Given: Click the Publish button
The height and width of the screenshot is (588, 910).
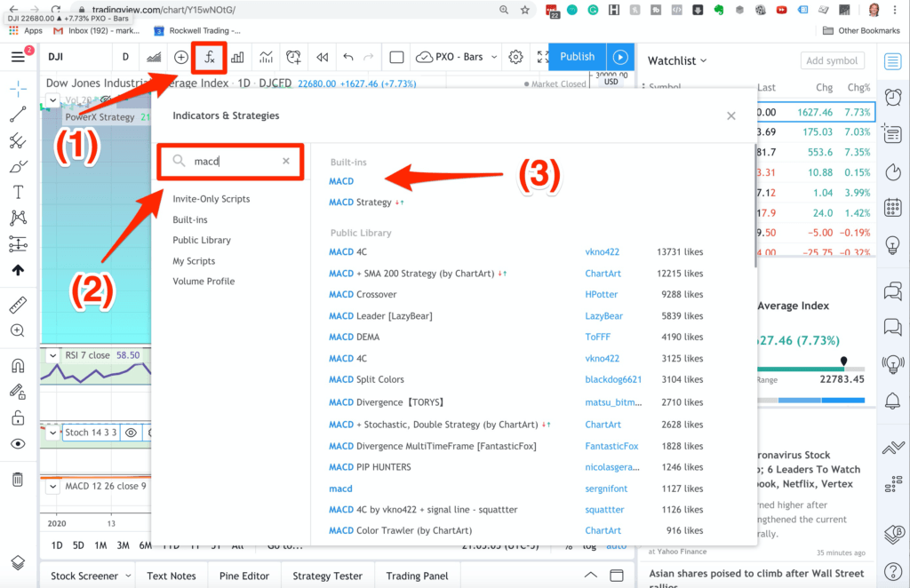Looking at the screenshot, I should click(x=577, y=57).
